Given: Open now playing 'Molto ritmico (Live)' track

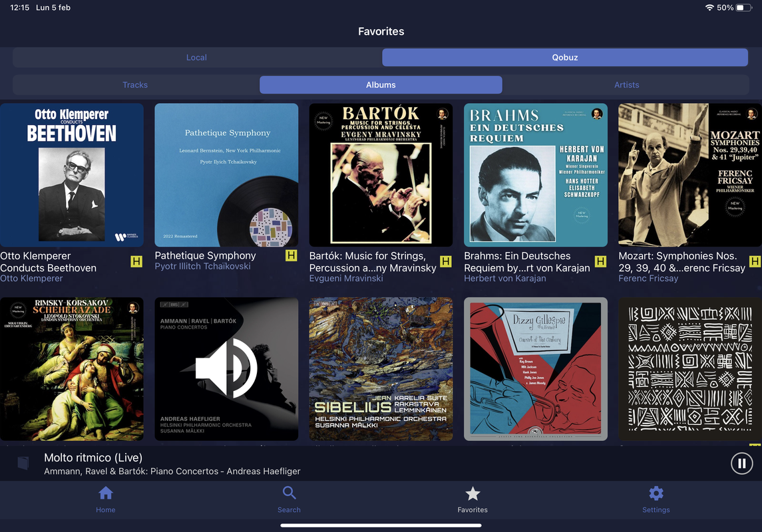Looking at the screenshot, I should tap(93, 458).
